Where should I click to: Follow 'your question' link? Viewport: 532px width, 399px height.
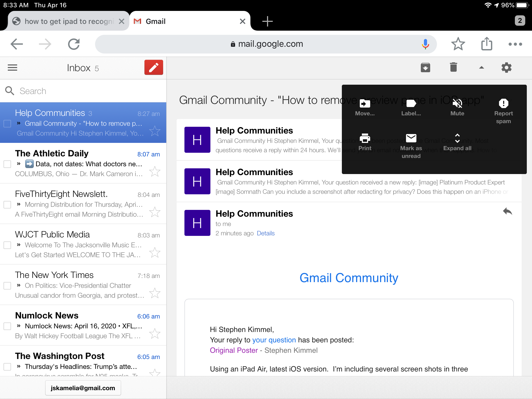[x=274, y=340]
